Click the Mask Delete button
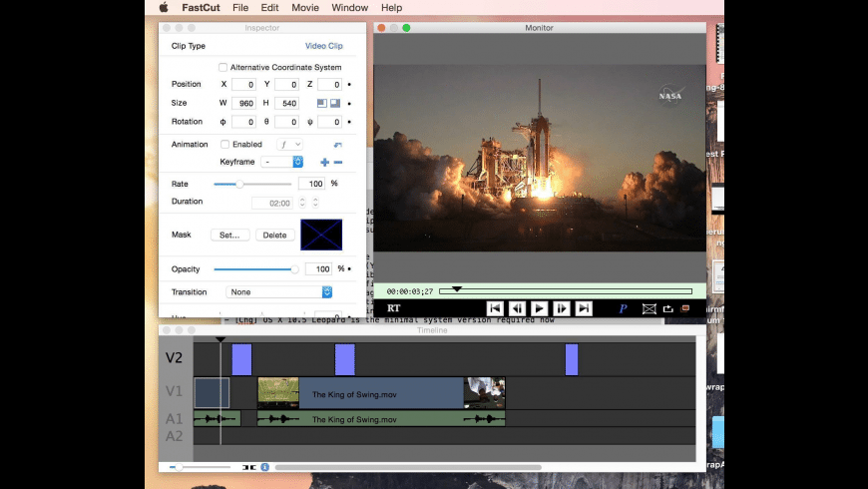Screen dimensions: 868x489 click(274, 235)
